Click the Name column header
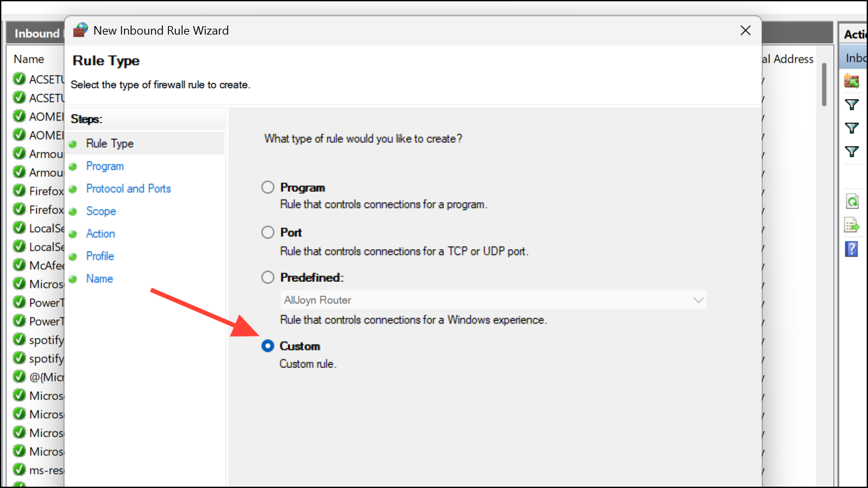Image resolution: width=868 pixels, height=488 pixels. point(29,59)
